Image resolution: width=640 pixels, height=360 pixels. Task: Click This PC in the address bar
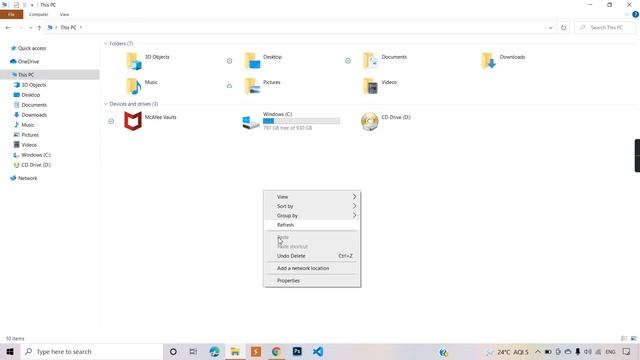coord(68,27)
